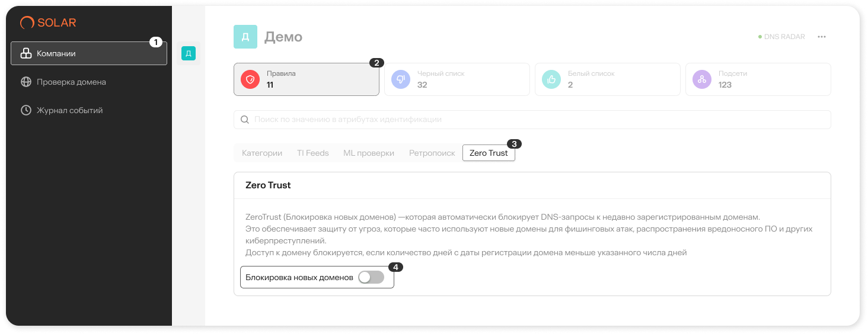Switch to the TI Feeds tab
The image size is (868, 334).
pyautogui.click(x=312, y=153)
